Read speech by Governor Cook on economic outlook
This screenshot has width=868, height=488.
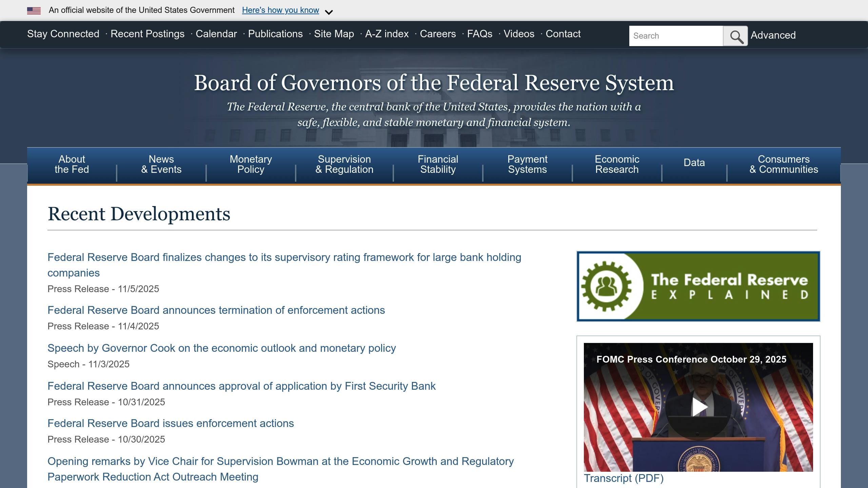(x=222, y=348)
